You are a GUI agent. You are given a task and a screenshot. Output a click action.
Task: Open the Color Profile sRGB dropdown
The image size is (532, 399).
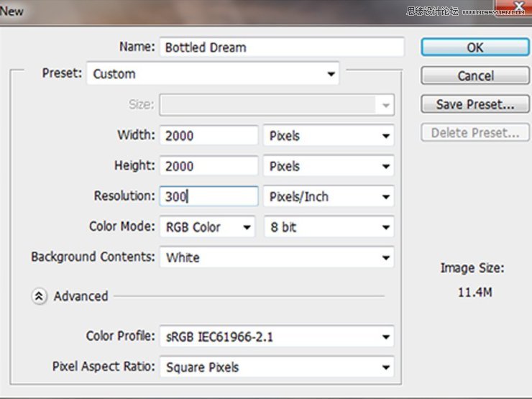(277, 336)
